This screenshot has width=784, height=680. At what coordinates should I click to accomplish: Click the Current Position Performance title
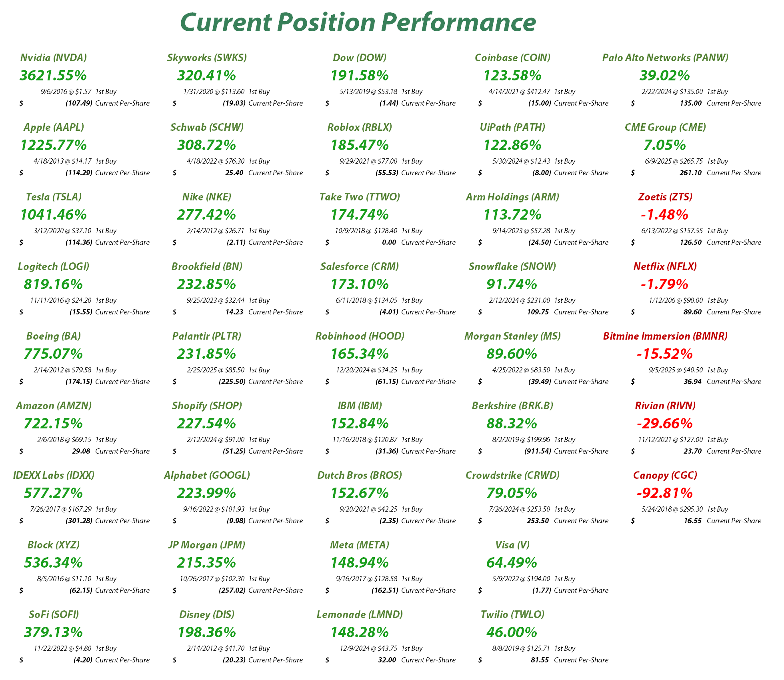click(358, 22)
